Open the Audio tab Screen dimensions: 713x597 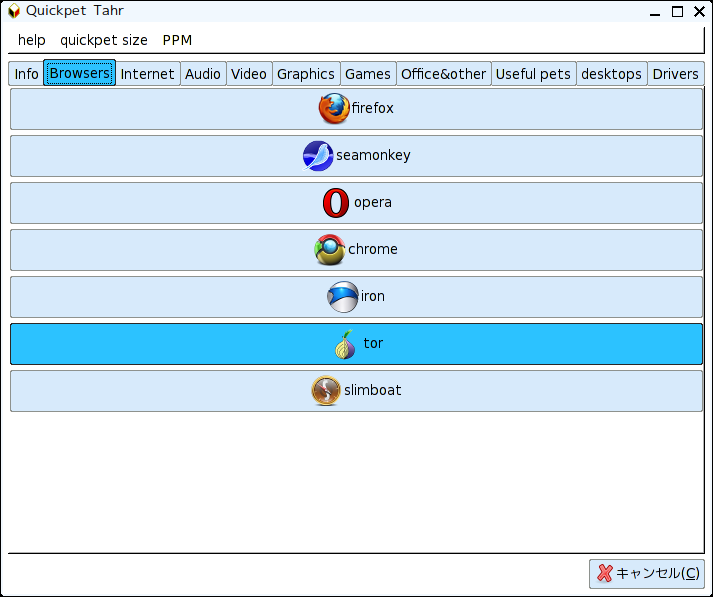pos(203,74)
